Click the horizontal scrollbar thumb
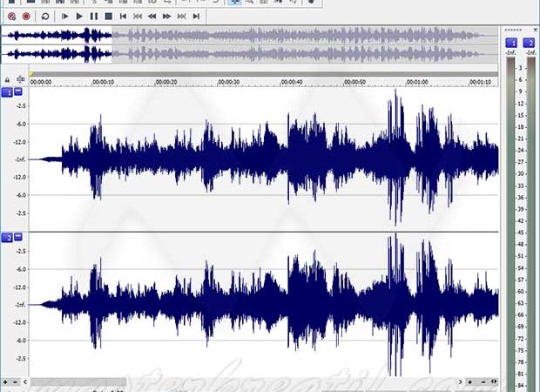 coord(78,382)
